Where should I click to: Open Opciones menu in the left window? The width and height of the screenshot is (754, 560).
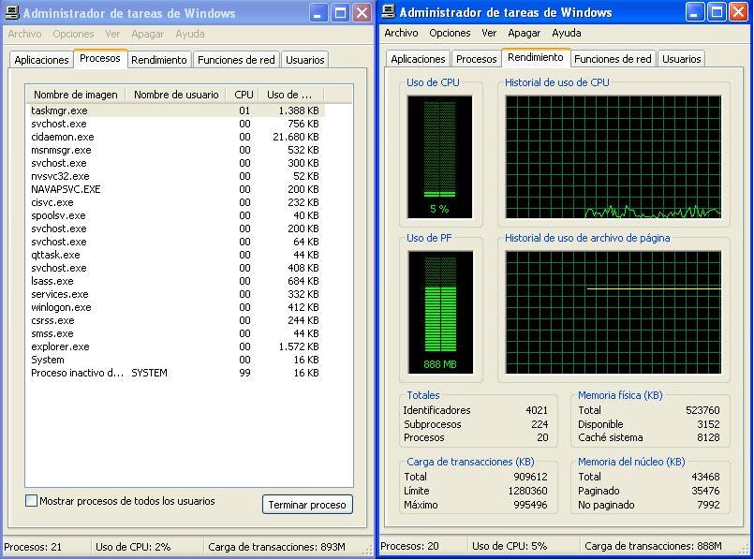click(73, 34)
